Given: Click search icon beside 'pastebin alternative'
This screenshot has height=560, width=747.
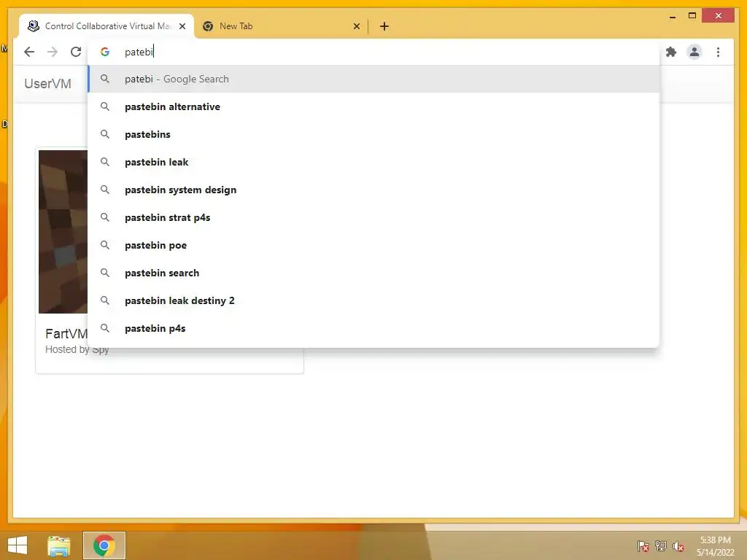Looking at the screenshot, I should (105, 106).
